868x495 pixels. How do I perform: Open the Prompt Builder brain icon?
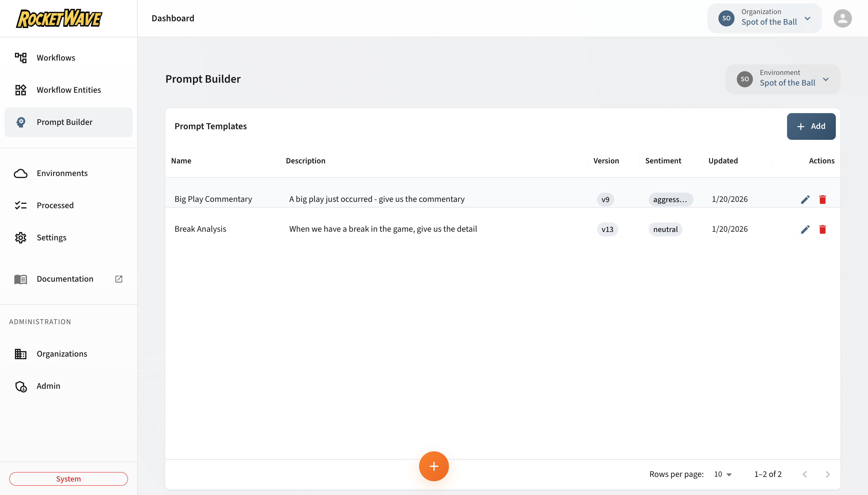[x=21, y=122]
